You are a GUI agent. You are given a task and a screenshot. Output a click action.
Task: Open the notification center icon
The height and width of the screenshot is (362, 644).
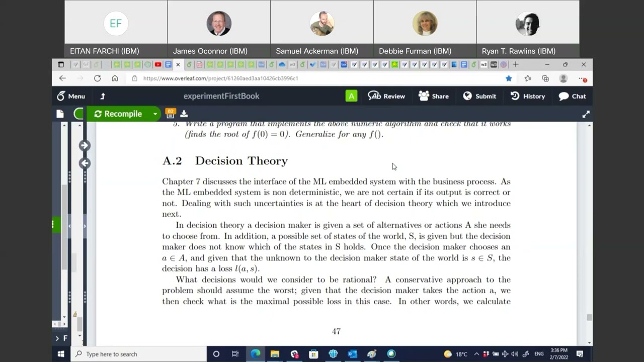click(580, 354)
